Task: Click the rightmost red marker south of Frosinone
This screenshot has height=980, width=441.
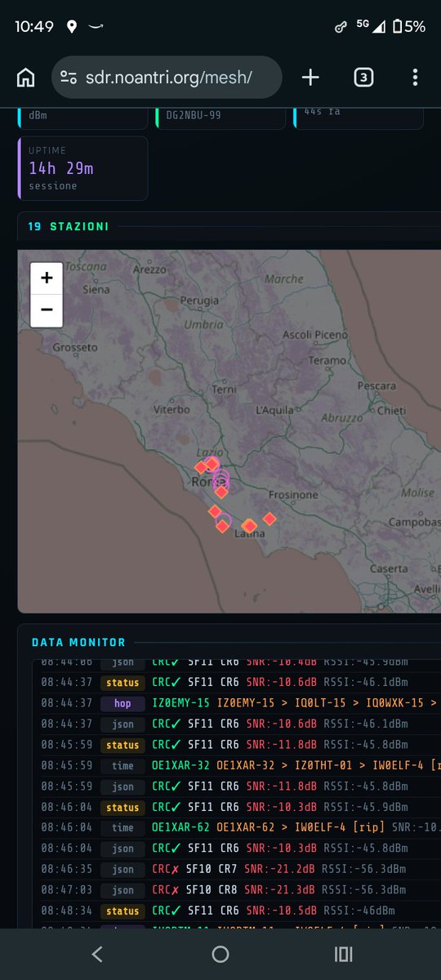Action: pyautogui.click(x=269, y=519)
